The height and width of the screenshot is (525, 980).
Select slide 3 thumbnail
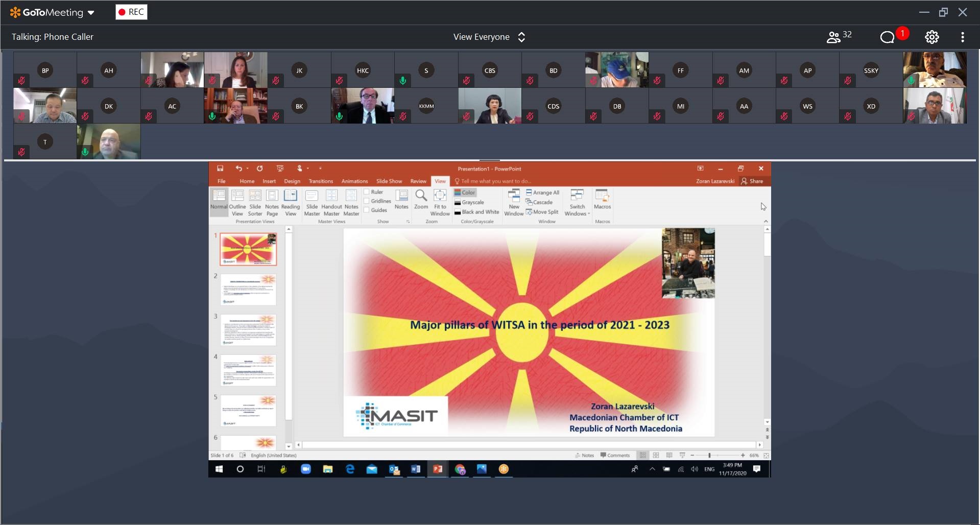click(x=248, y=330)
